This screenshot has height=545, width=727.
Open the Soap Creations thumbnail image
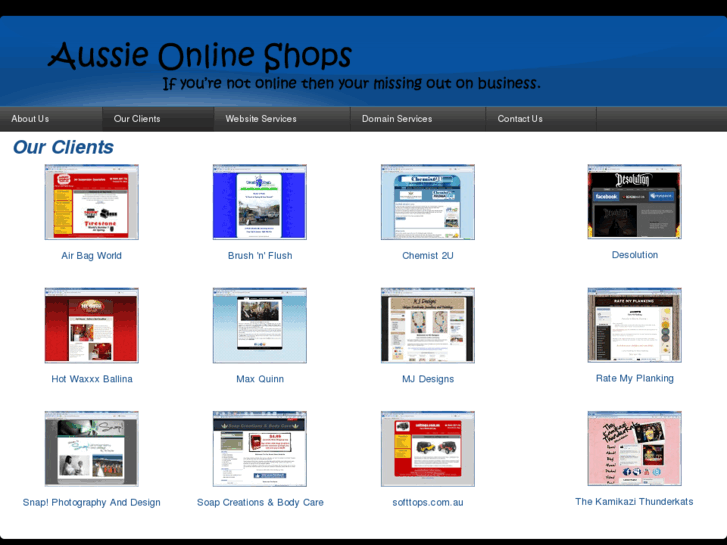click(260, 449)
